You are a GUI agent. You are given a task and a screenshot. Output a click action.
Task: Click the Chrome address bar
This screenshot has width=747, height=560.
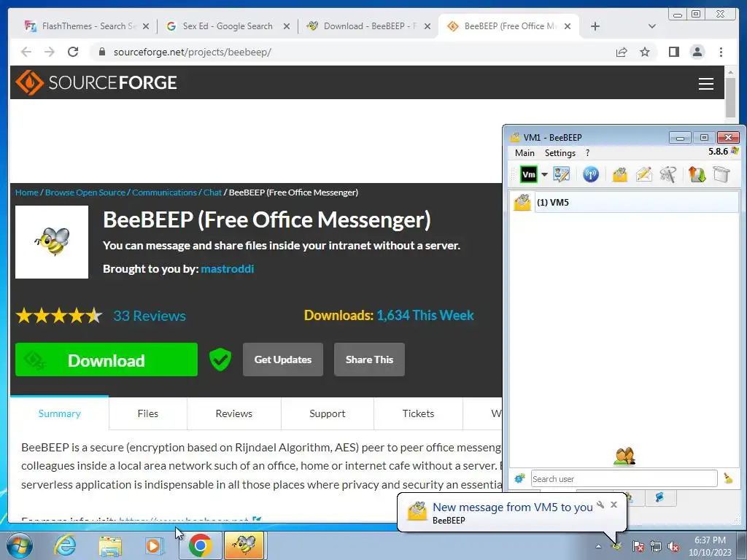(x=352, y=52)
